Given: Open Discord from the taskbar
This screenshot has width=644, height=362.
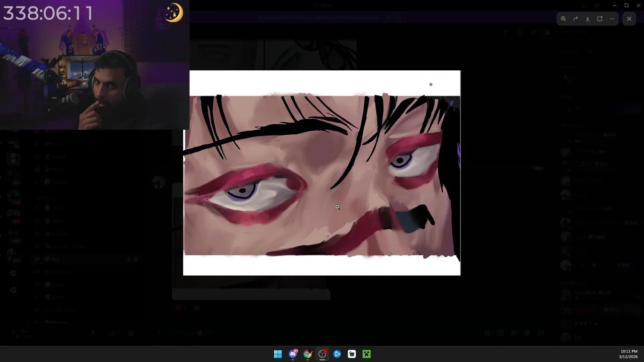Looking at the screenshot, I should point(293,354).
